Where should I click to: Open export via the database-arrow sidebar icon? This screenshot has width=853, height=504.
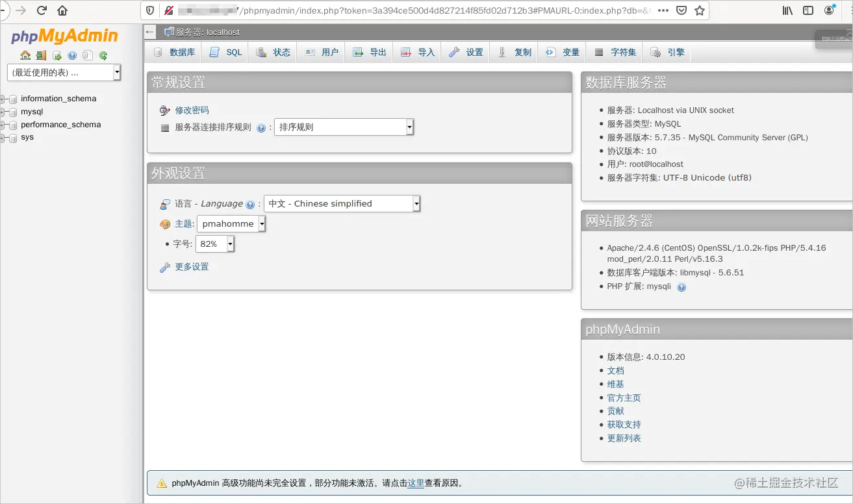click(x=55, y=55)
